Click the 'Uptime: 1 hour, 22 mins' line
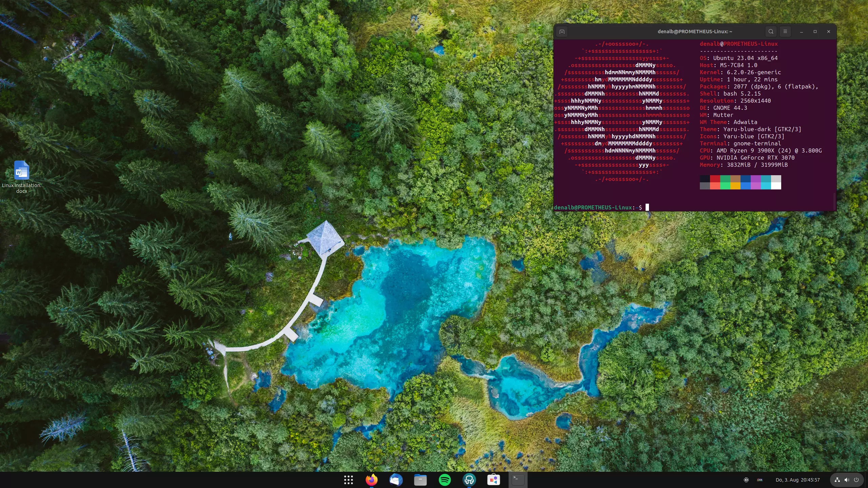This screenshot has width=868, height=488. click(x=739, y=79)
